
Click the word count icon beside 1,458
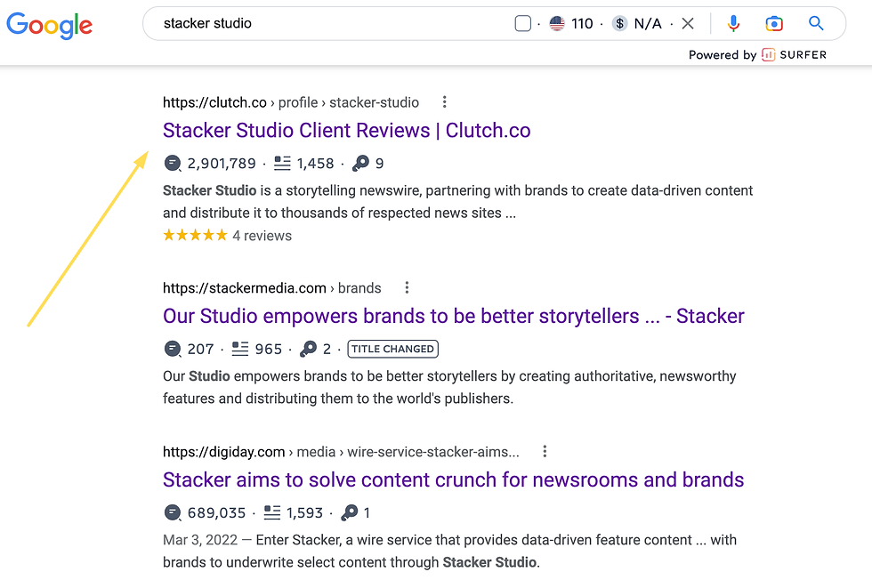[x=283, y=163]
